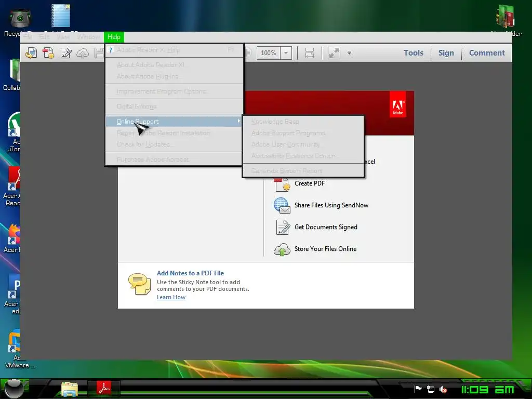Click the Learn How link
The width and height of the screenshot is (532, 399).
[x=171, y=297]
